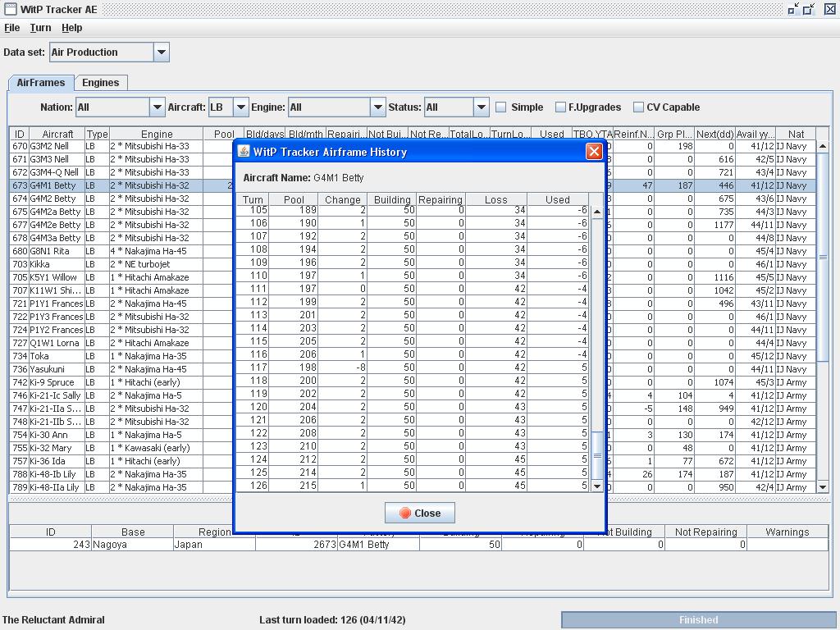Click the Java icon in Airframe History dialog
This screenshot has height=630, width=840.
pyautogui.click(x=244, y=152)
